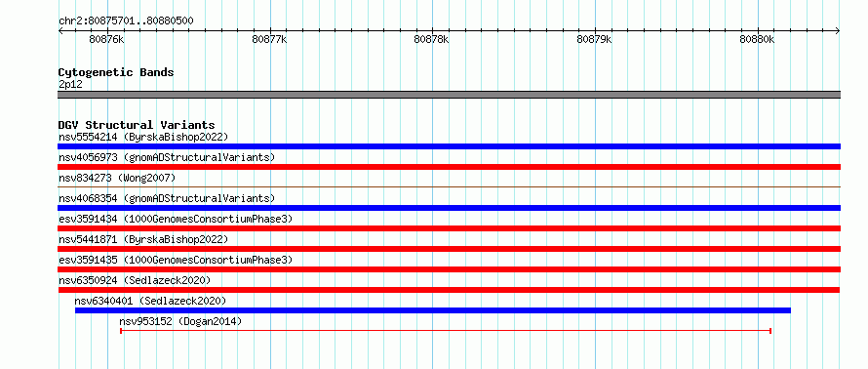The image size is (868, 369).
Task: Select the thin brown line for nsv834273
Action: click(449, 187)
